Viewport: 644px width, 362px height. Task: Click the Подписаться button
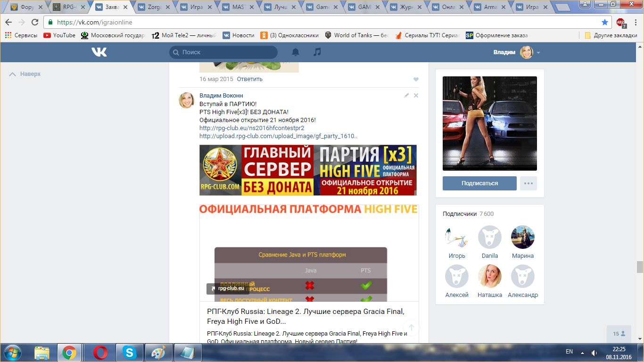(479, 183)
